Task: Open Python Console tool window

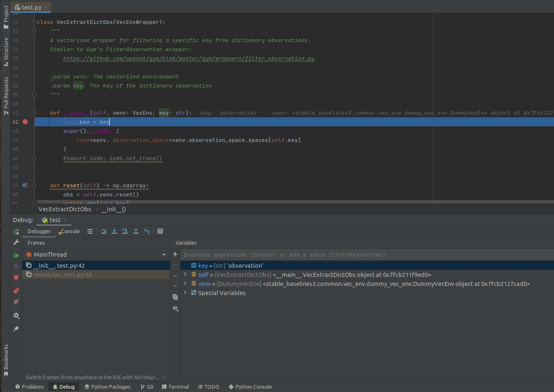Action: 250,387
